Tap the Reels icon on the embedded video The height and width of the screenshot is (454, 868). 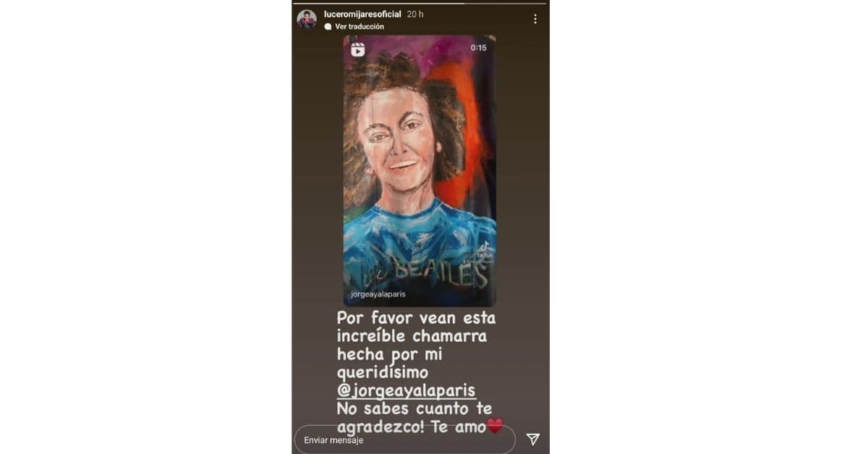click(x=357, y=50)
